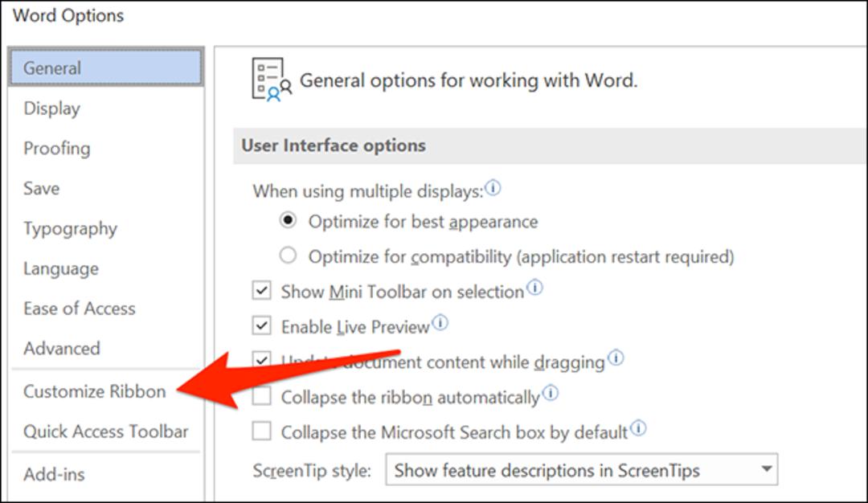Screen dimensions: 868x503
Task: Click info icon beside Microsoft Search box option
Action: click(638, 428)
